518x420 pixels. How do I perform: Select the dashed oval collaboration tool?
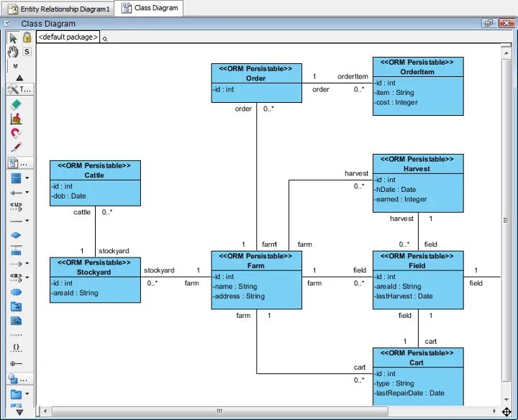(x=16, y=292)
